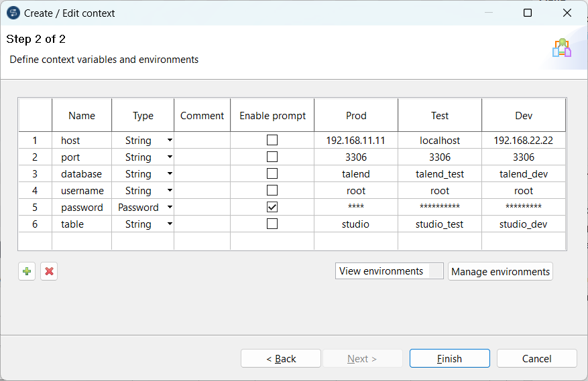This screenshot has width=588, height=381.
Task: Open Type dropdown for port row
Action: tap(170, 157)
